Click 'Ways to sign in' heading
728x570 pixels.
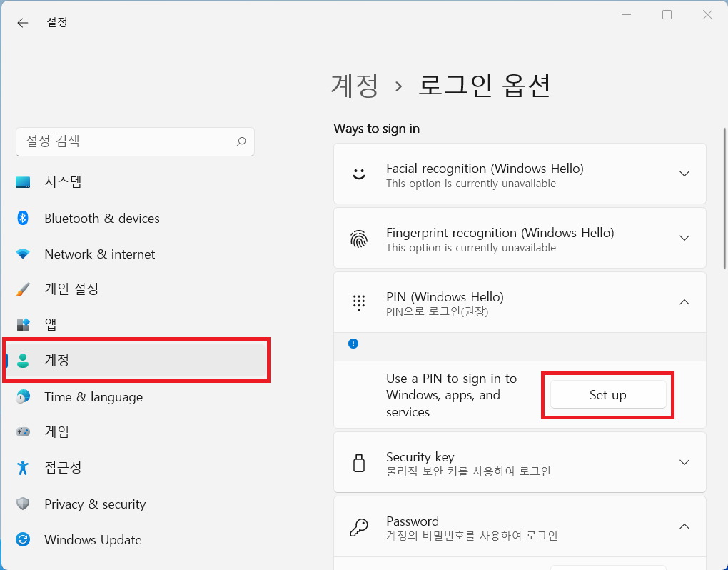[377, 129]
